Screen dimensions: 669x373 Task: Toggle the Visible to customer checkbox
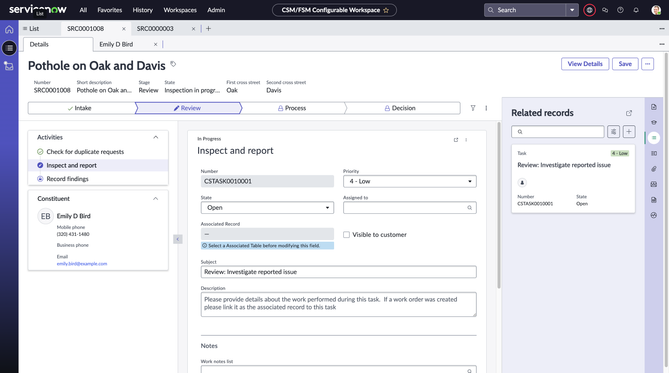tap(346, 235)
